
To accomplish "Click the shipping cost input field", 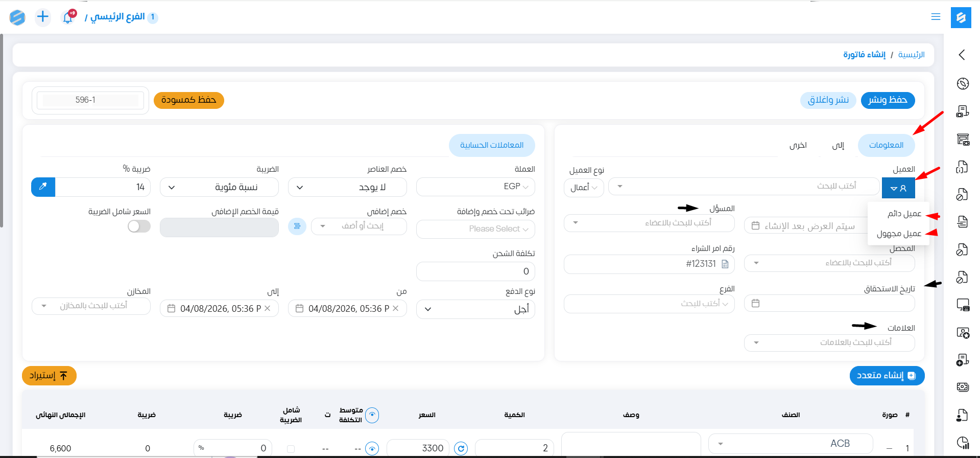I will point(475,271).
